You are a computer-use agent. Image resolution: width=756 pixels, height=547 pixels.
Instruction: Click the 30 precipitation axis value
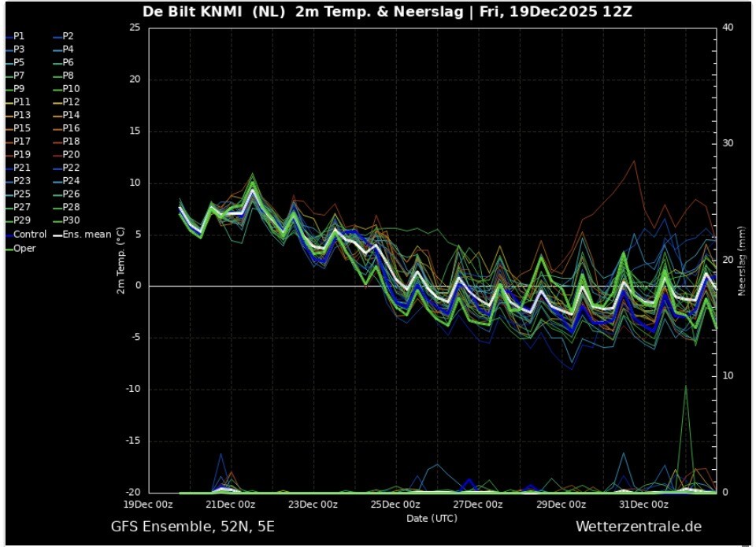[728, 143]
